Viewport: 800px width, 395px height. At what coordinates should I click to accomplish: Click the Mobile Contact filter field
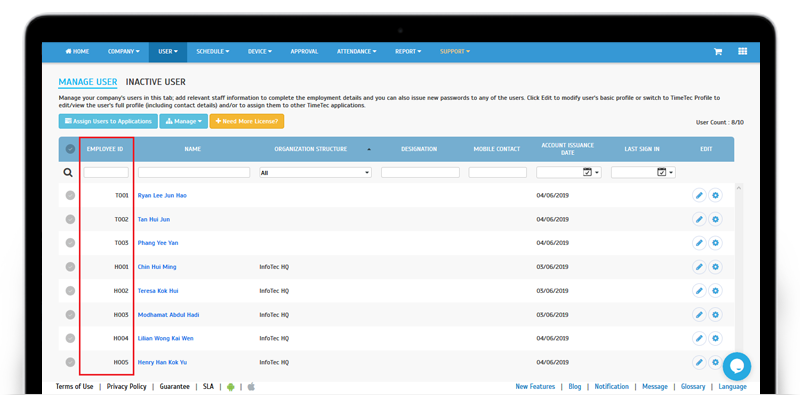click(497, 172)
